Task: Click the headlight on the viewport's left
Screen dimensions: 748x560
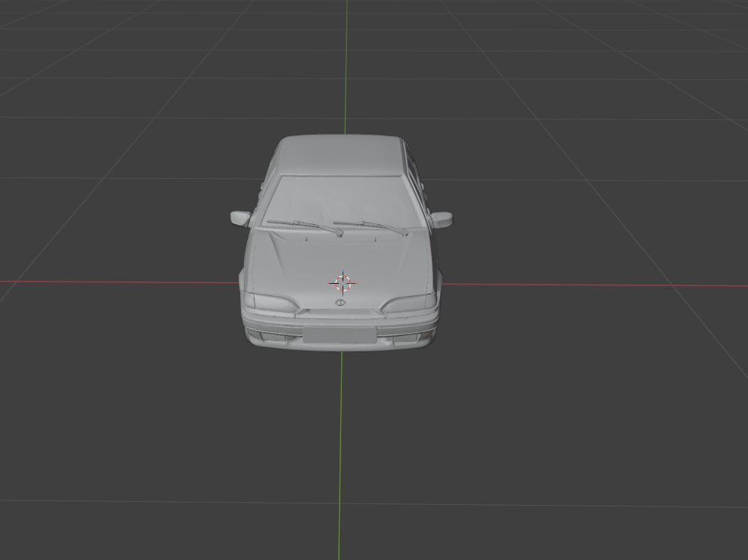Action: (274, 303)
